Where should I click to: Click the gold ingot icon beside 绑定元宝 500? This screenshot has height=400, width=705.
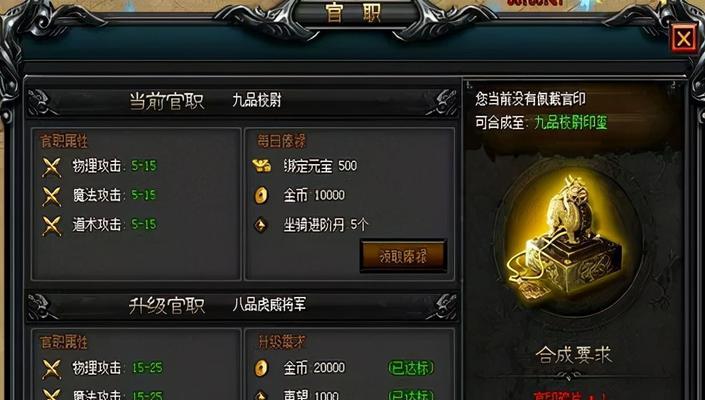(x=262, y=166)
